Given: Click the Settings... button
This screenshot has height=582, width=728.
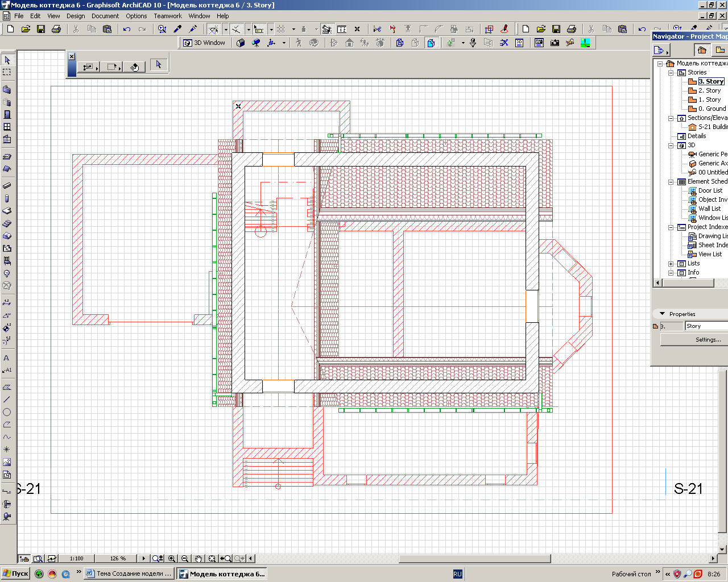Looking at the screenshot, I should tap(708, 339).
